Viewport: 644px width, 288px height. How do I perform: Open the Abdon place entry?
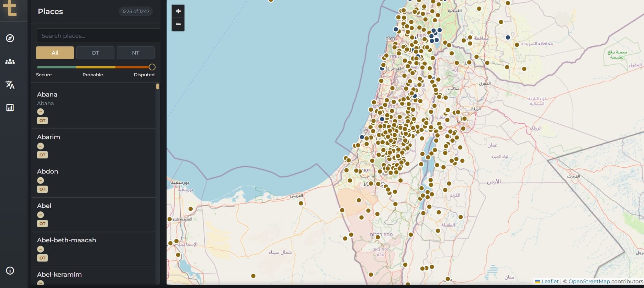(47, 171)
